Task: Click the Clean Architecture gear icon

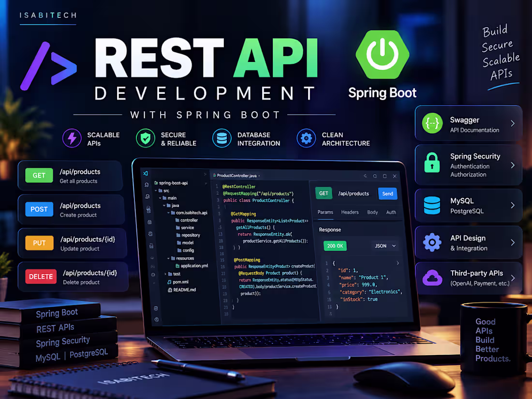Action: point(306,138)
